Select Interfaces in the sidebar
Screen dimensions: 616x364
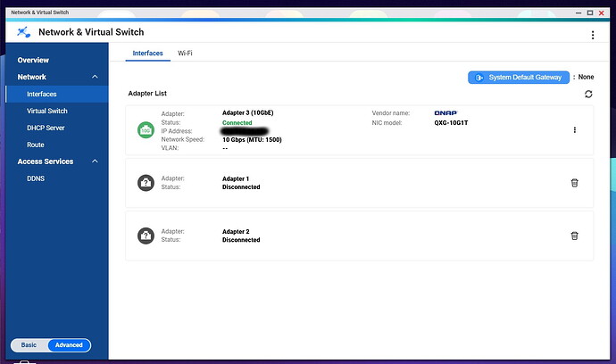click(57, 95)
